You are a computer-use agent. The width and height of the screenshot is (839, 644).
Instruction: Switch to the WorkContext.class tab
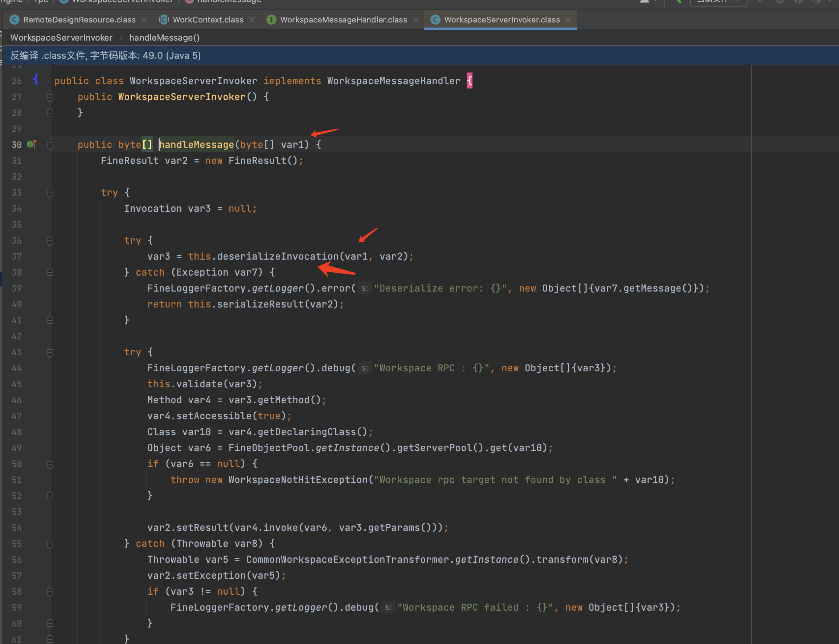(x=208, y=20)
